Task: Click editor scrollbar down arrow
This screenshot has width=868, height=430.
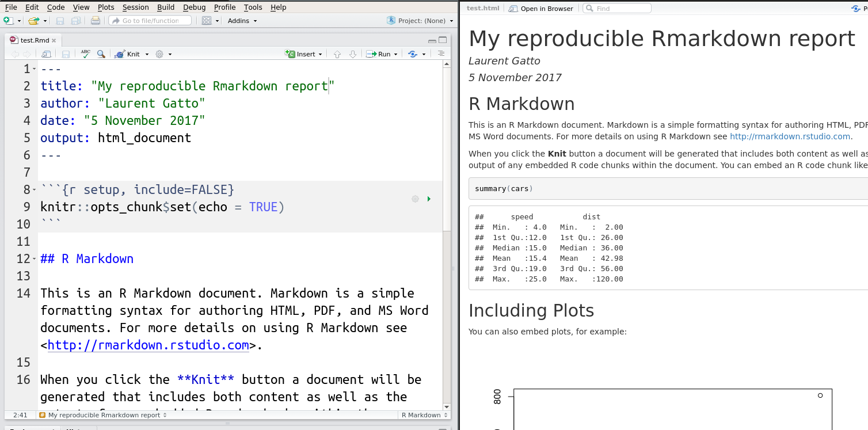Action: click(447, 406)
